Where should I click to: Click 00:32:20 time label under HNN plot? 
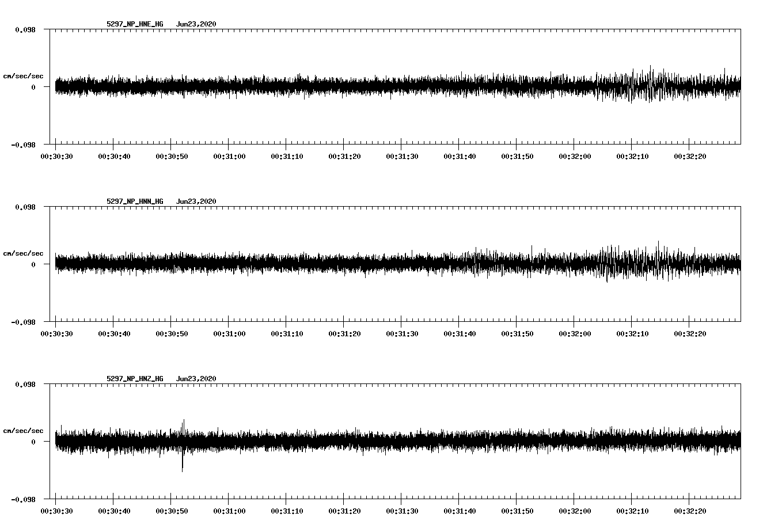(x=690, y=333)
